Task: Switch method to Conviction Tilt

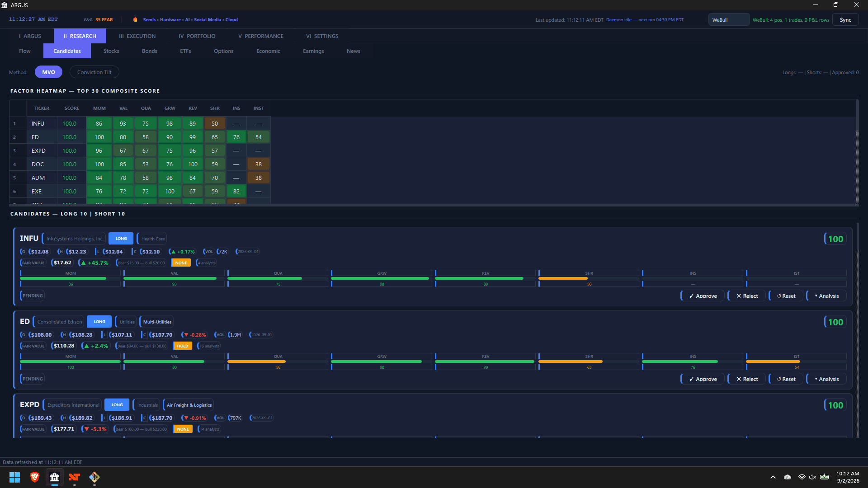Action: (94, 72)
